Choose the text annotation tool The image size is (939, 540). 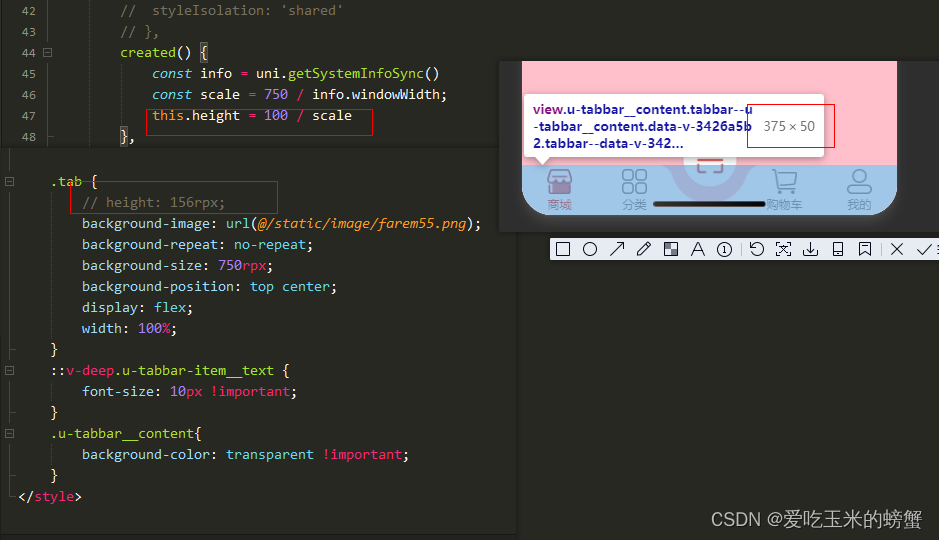(698, 249)
